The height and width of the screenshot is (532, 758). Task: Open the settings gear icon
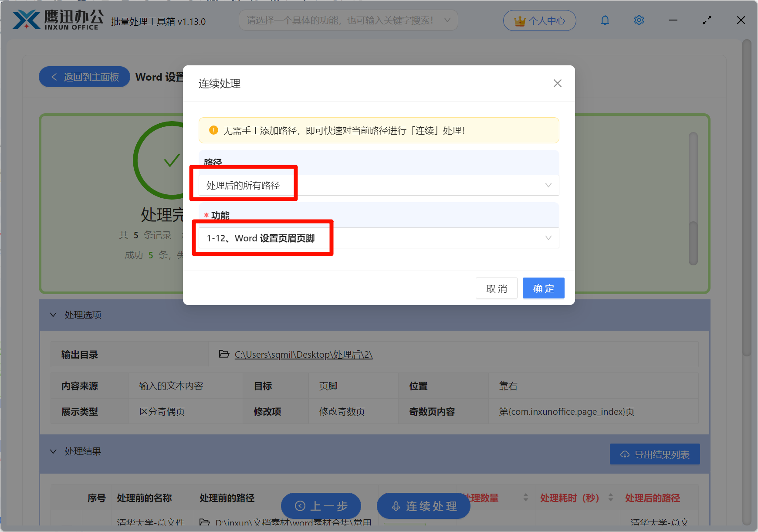tap(638, 20)
